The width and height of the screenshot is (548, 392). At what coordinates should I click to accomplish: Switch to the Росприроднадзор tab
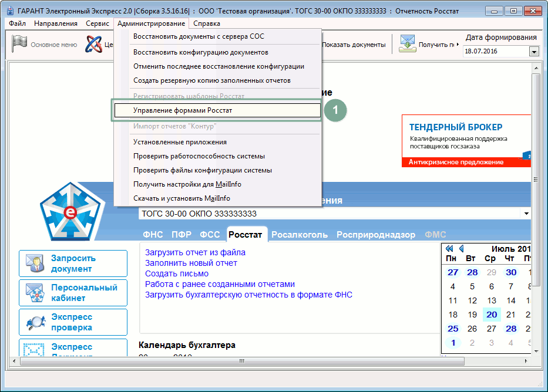(x=376, y=235)
